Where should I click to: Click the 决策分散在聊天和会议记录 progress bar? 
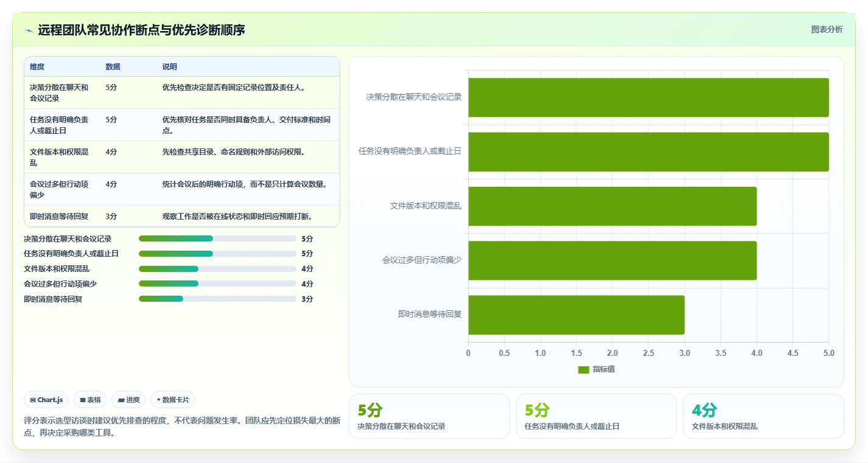pos(217,238)
